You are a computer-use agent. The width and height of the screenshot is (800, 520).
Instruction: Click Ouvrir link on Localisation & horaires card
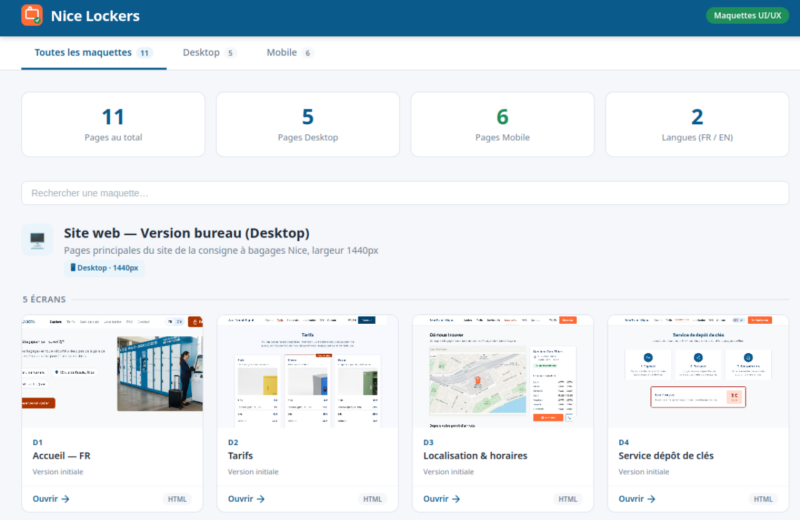[442, 499]
